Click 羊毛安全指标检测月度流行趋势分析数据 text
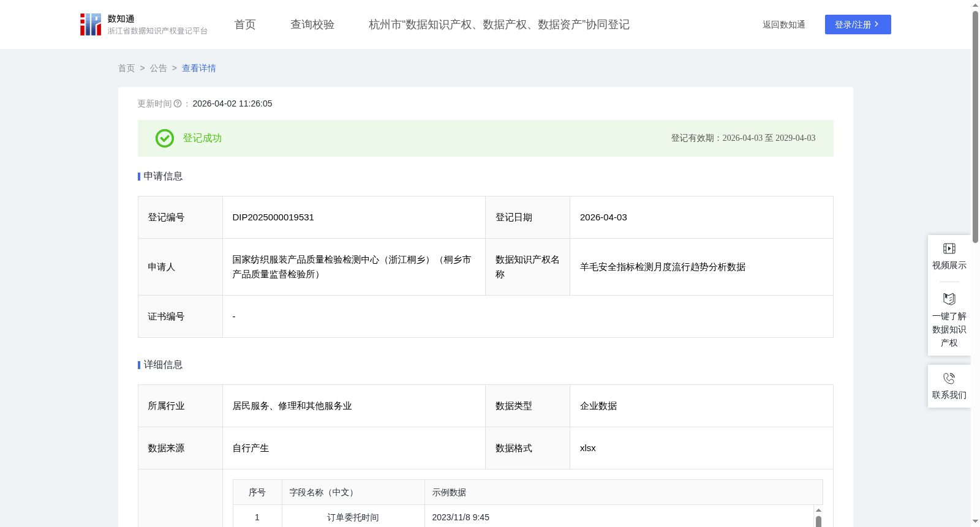The width and height of the screenshot is (980, 527). point(663,267)
